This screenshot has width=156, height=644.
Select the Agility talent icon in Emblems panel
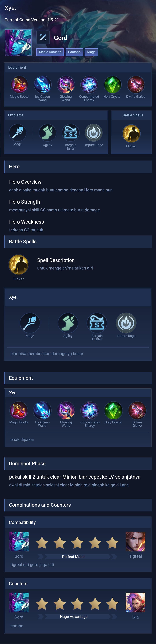(47, 133)
